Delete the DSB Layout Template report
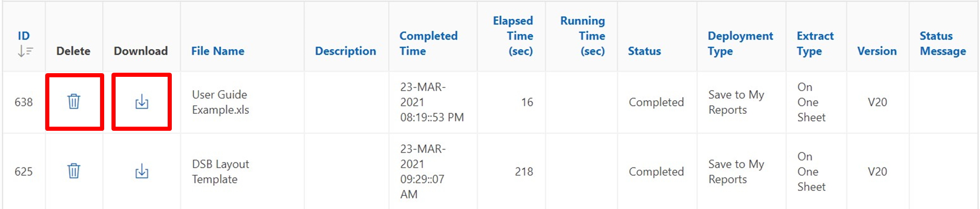 [x=74, y=171]
